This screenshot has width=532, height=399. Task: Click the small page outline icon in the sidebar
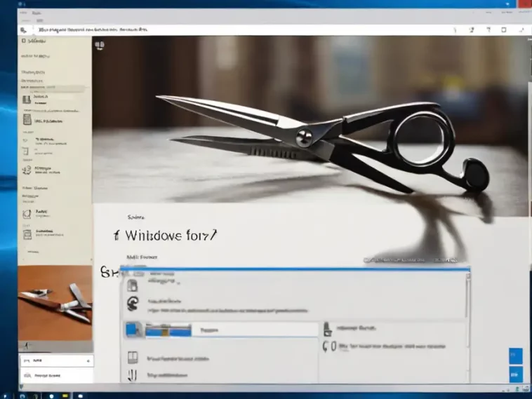tap(26, 151)
